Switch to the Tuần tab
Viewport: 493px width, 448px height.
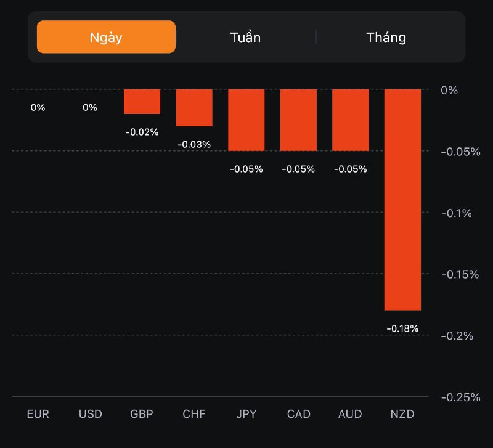coord(245,37)
